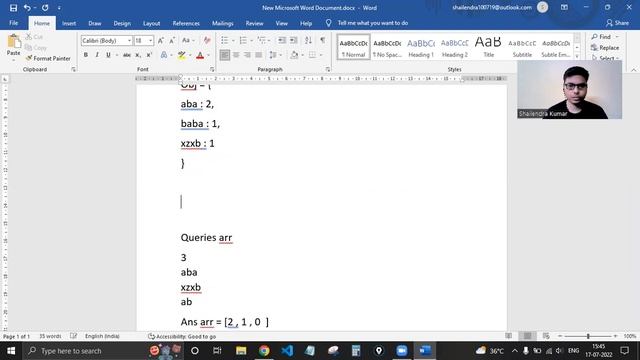640x360 pixels.
Task: Switch to the Review tab
Action: [254, 23]
